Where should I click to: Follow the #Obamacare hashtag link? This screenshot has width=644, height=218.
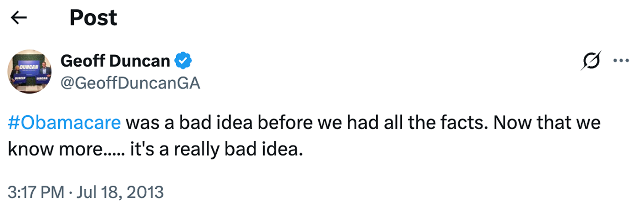pos(64,123)
